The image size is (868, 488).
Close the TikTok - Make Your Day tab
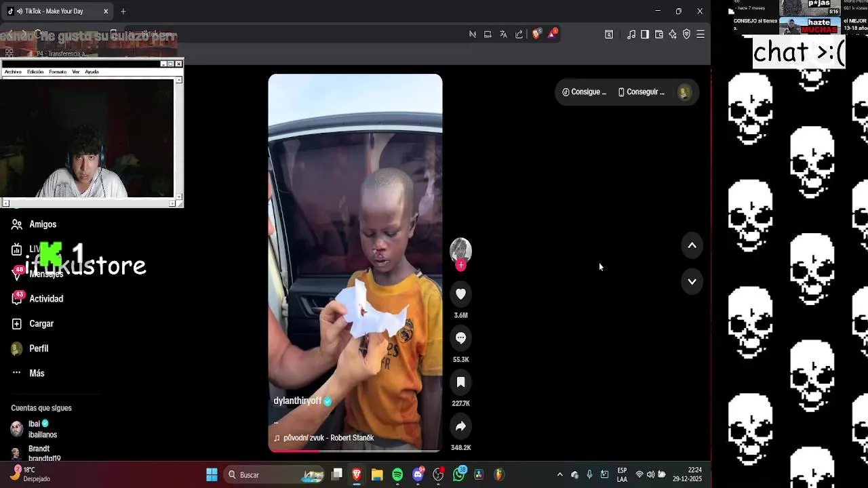(x=106, y=12)
